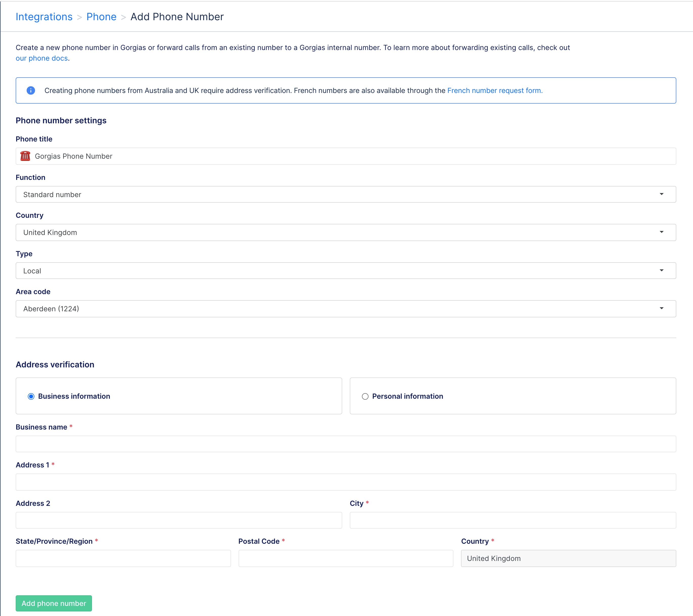The width and height of the screenshot is (693, 616).
Task: Click the Business information card label
Action: point(74,396)
